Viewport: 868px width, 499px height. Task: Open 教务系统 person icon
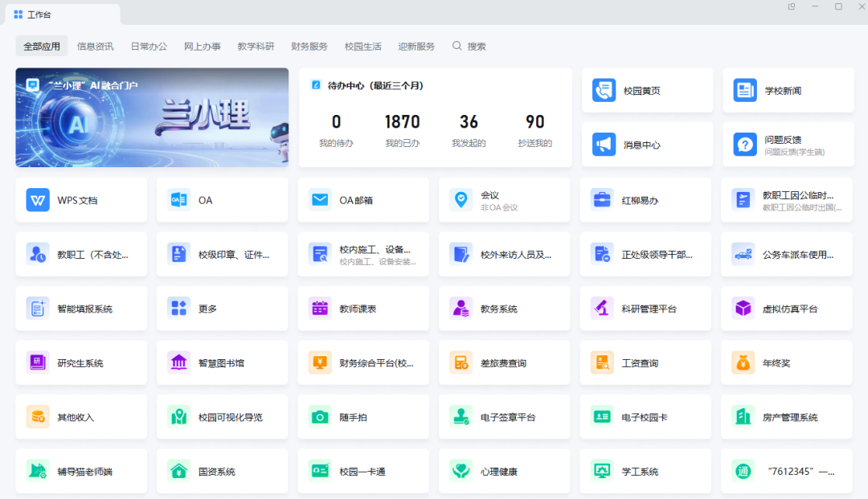[x=461, y=308]
